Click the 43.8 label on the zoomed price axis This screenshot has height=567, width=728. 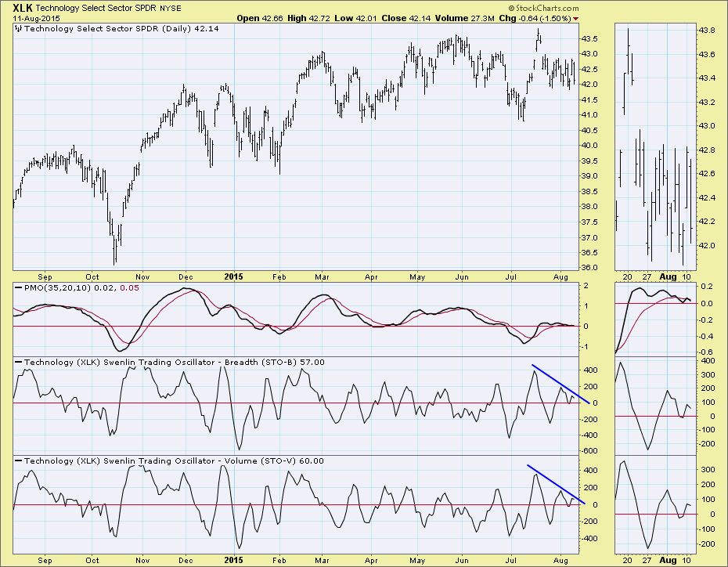click(707, 31)
